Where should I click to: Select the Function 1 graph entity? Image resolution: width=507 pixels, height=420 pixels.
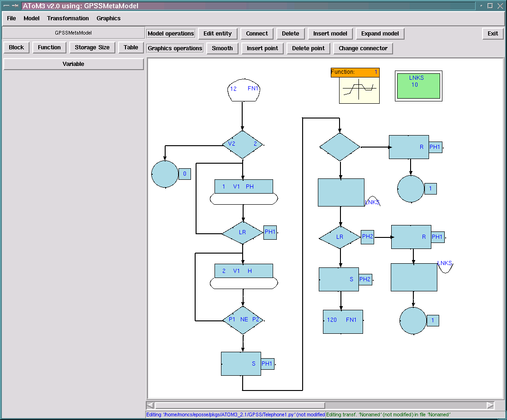(x=355, y=86)
